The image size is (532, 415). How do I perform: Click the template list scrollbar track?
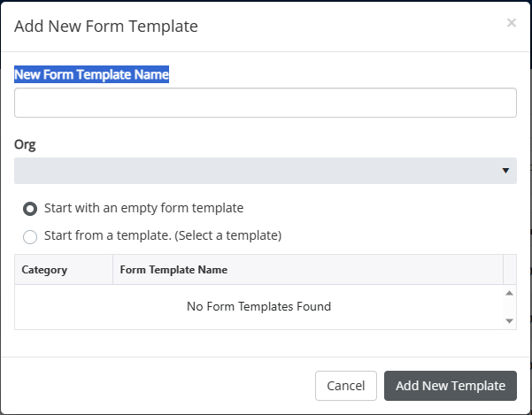click(x=509, y=307)
